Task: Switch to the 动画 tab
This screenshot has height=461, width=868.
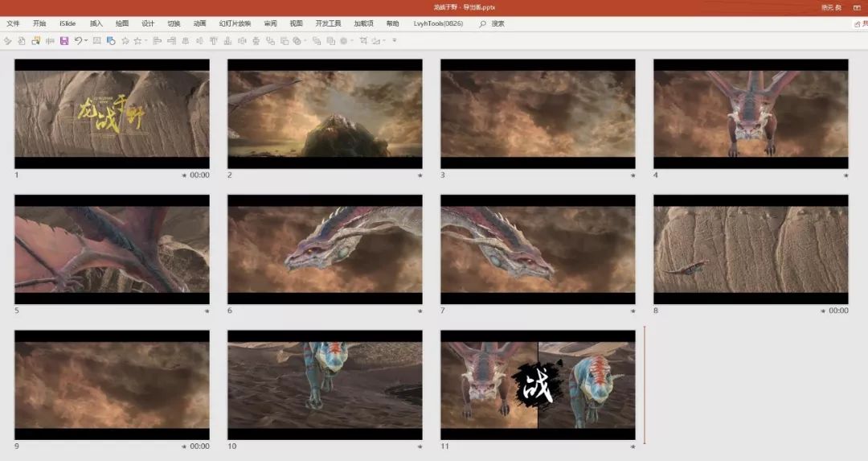Action: [200, 24]
